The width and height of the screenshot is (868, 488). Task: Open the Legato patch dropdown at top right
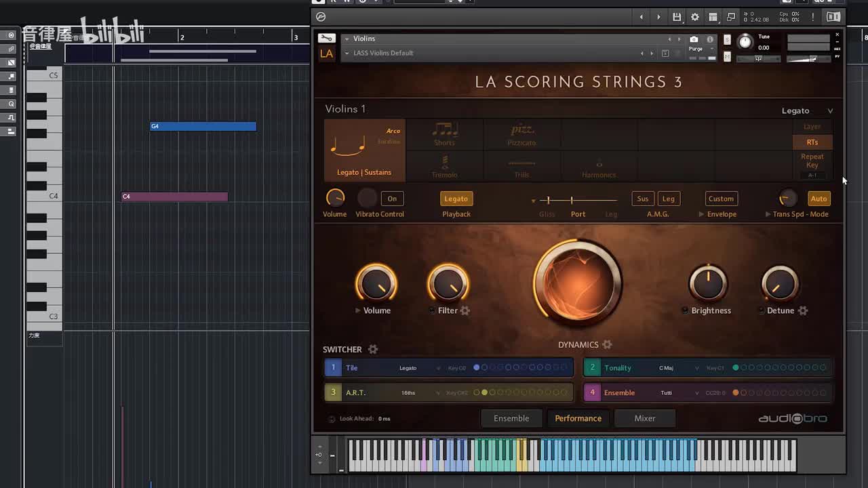(x=807, y=110)
